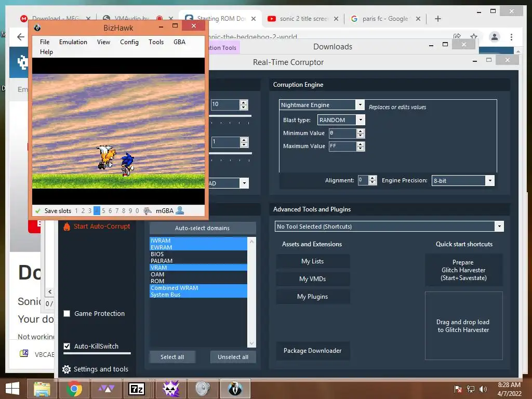
Task: Open BizHawk Config menu
Action: 129,42
